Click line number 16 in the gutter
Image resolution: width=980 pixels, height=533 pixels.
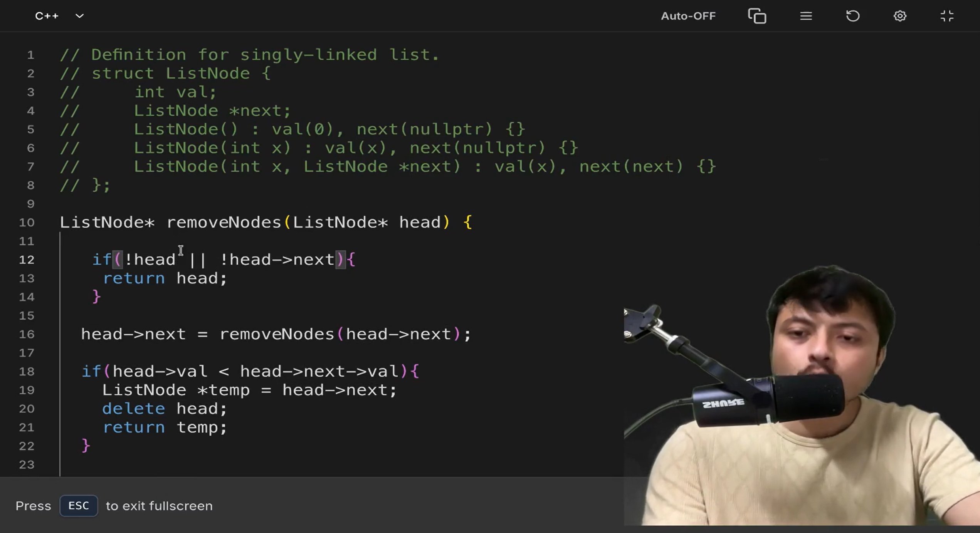[x=27, y=334]
